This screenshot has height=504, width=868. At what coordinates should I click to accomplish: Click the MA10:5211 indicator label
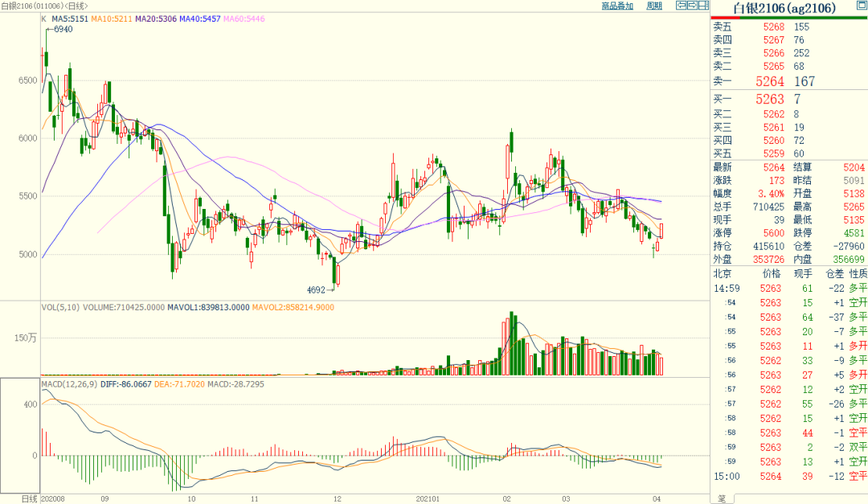(x=111, y=18)
